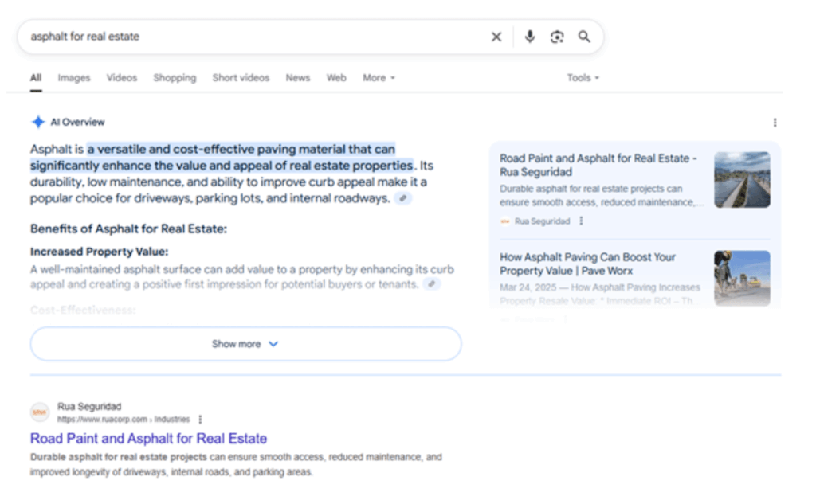Screen dimensions: 816x504
Task: Switch to the Images tab
Action: 74,77
